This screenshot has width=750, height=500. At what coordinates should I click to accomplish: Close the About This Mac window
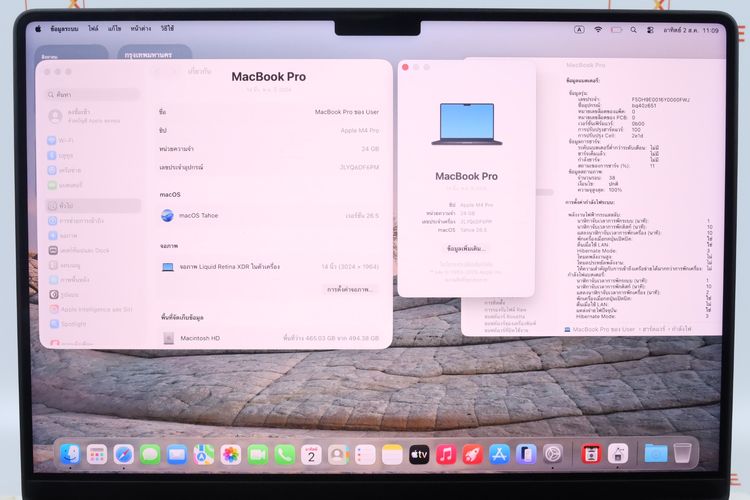[405, 67]
